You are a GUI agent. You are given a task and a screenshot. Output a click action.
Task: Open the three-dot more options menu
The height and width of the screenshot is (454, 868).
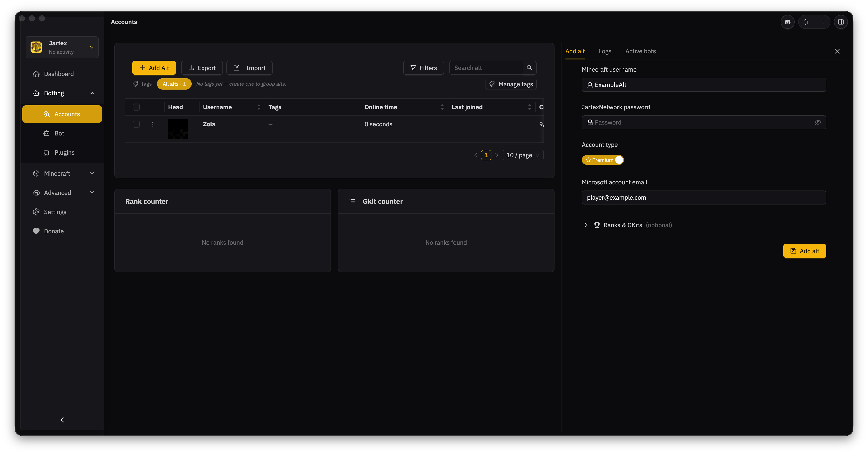coord(823,22)
